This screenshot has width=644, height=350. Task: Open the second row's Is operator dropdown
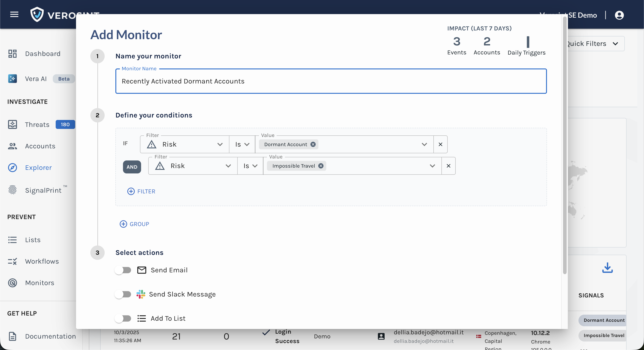coord(250,166)
